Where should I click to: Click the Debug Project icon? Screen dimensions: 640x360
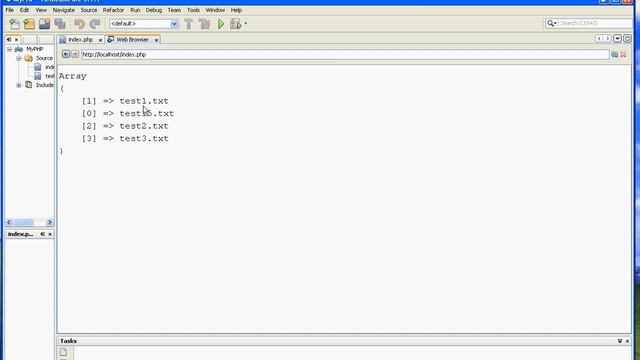click(x=235, y=24)
